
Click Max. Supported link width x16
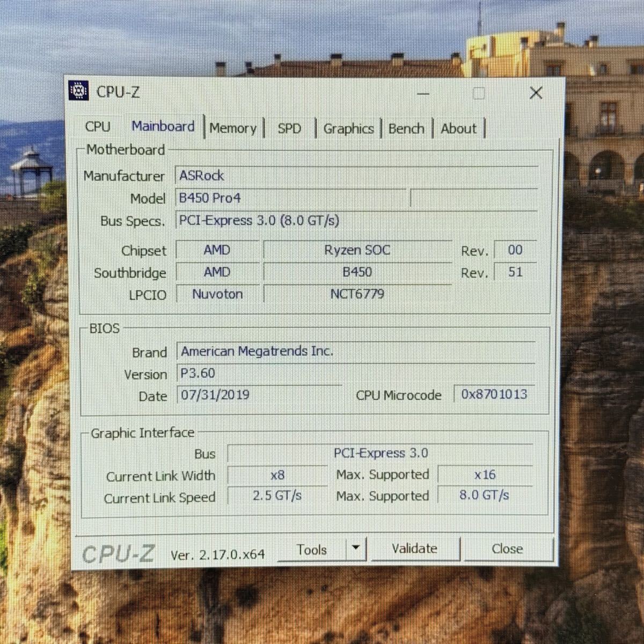485,475
